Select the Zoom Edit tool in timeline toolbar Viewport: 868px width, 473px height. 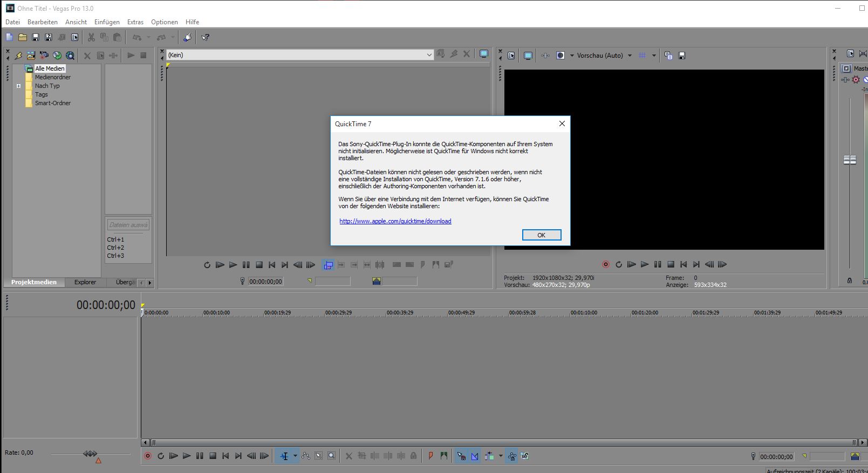tap(332, 456)
